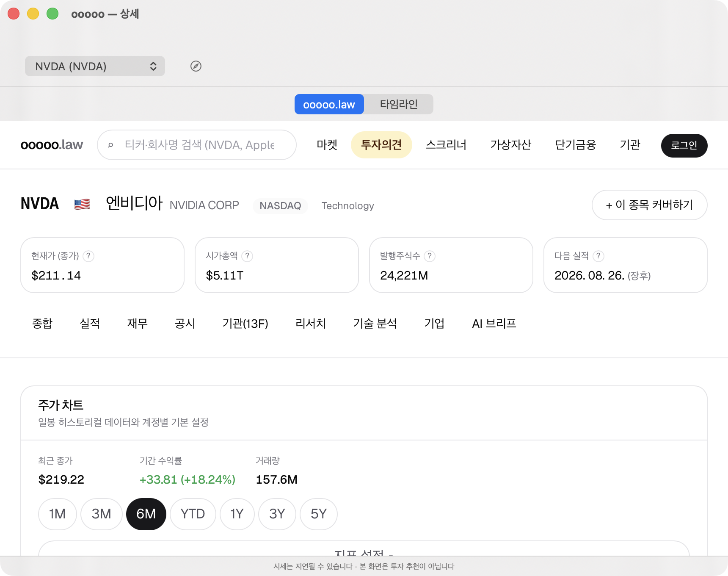Maximize the window with green button

(52, 14)
